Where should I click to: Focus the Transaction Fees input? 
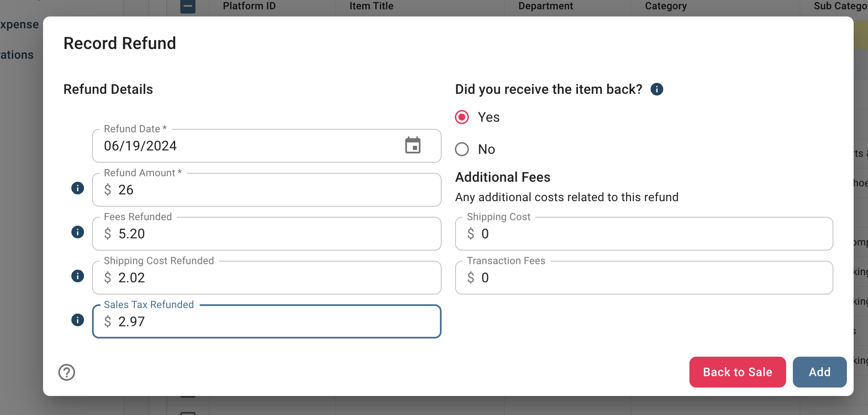pyautogui.click(x=644, y=278)
